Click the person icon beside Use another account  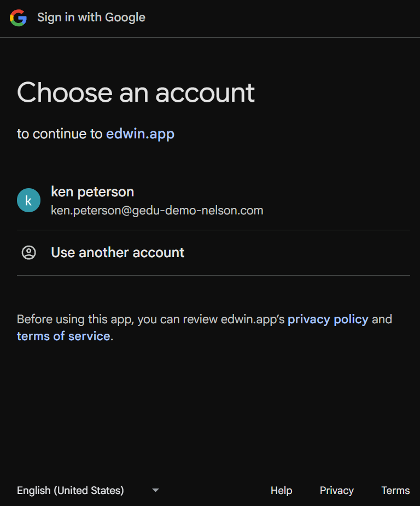(28, 252)
